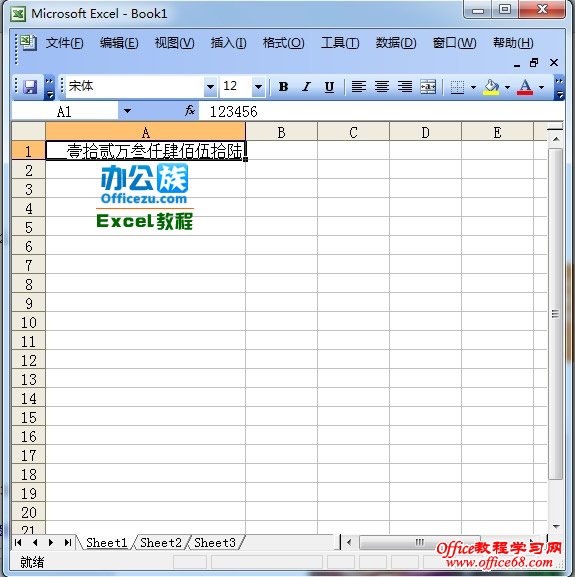Open Fill Color dropdown arrow

(x=507, y=87)
